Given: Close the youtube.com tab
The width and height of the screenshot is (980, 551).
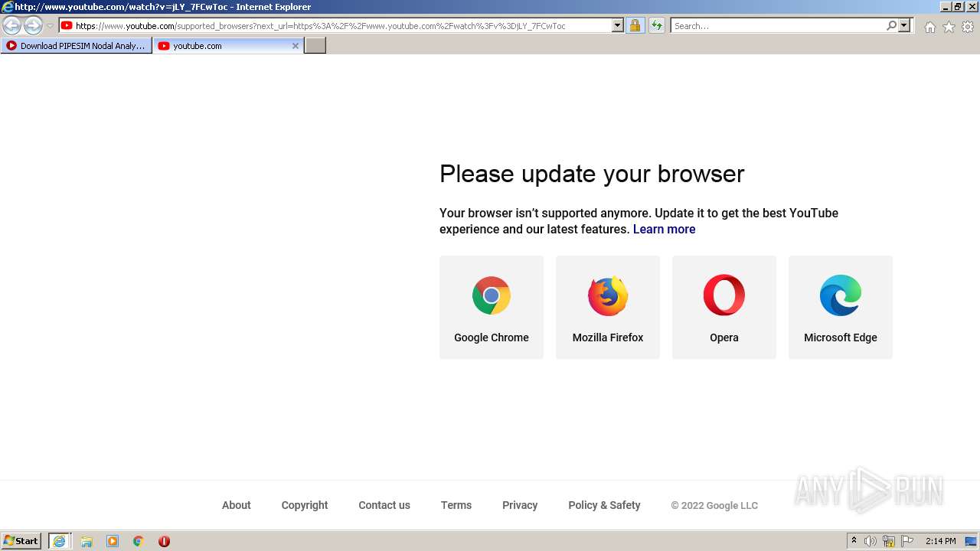Looking at the screenshot, I should [296, 46].
